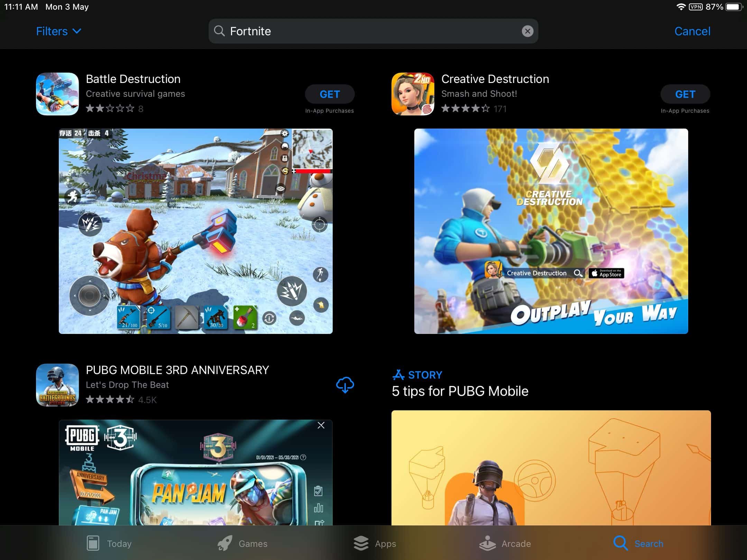Get the Creative Destruction app
Viewport: 747px width, 560px height.
point(685,94)
